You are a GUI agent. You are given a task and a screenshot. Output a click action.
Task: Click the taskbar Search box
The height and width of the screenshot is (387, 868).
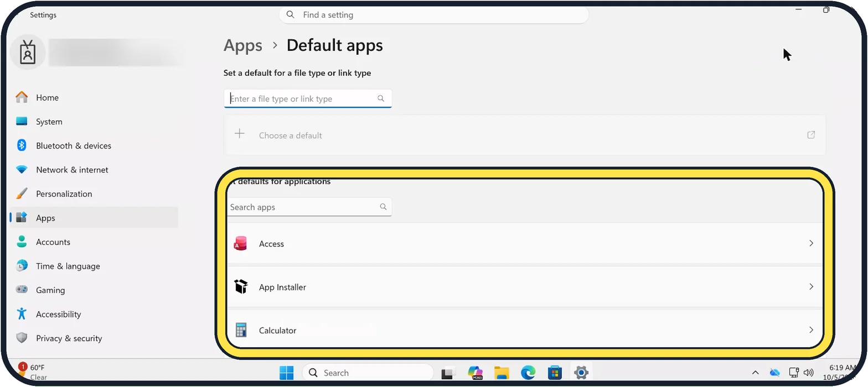point(368,373)
